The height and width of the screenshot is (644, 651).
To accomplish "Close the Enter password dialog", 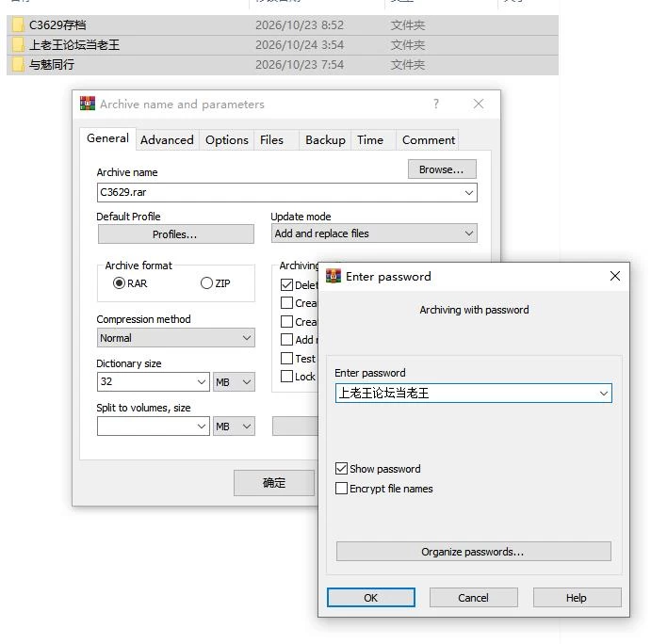I will point(615,277).
